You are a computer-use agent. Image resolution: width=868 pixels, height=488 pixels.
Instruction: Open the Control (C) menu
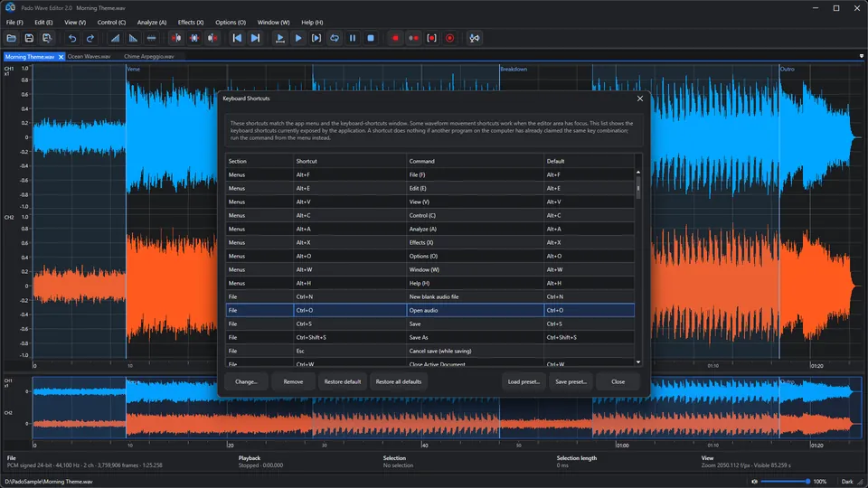111,22
